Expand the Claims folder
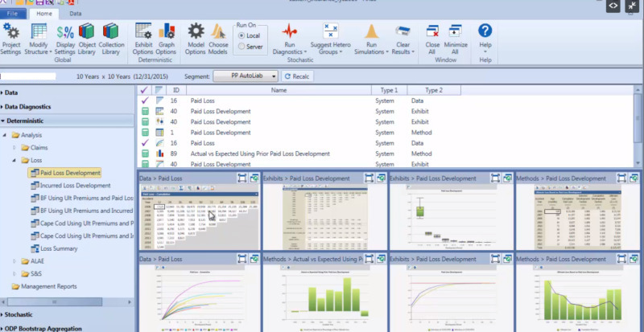 click(14, 148)
